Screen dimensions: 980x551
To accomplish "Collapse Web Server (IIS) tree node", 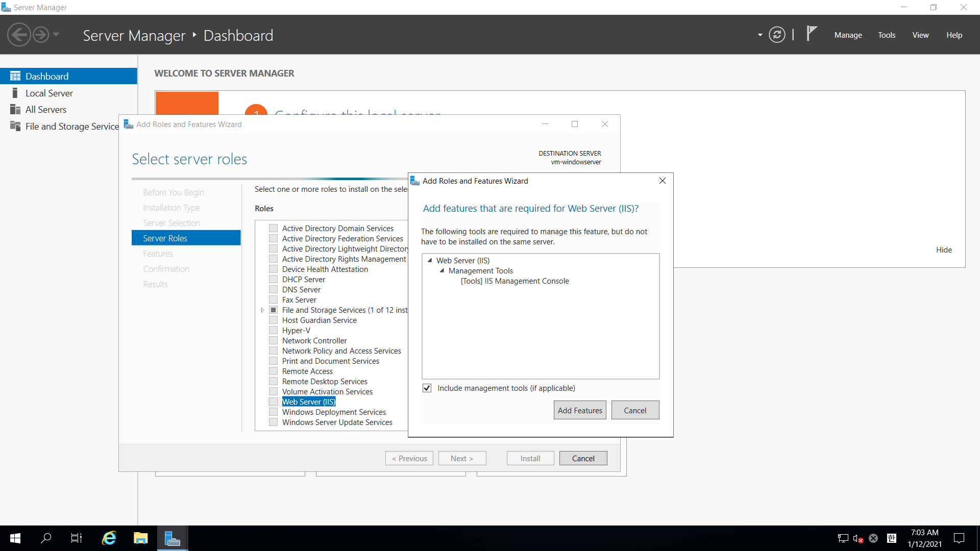I will point(430,261).
